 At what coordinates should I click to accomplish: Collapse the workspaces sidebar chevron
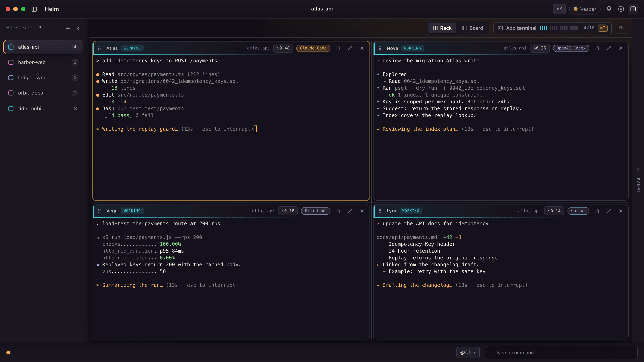point(78,28)
